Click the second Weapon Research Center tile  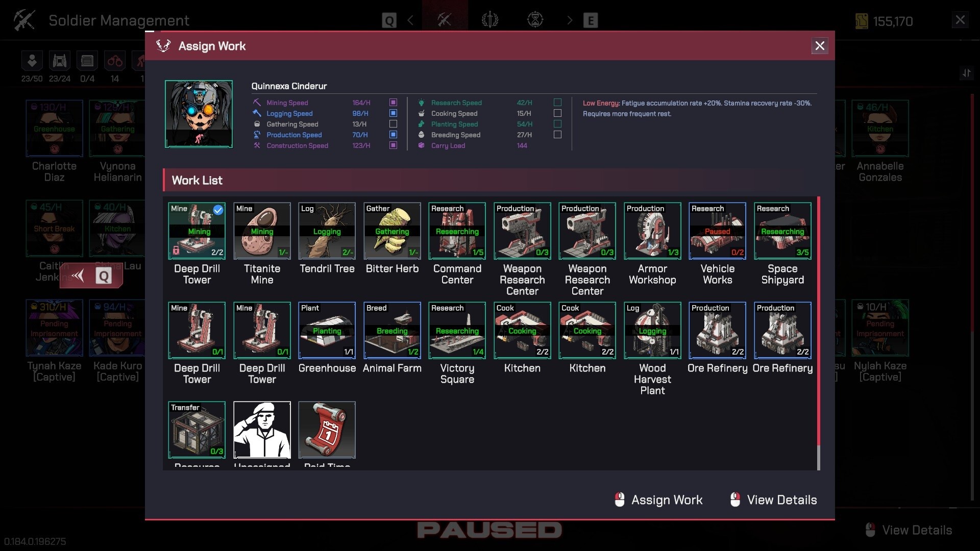(x=587, y=231)
